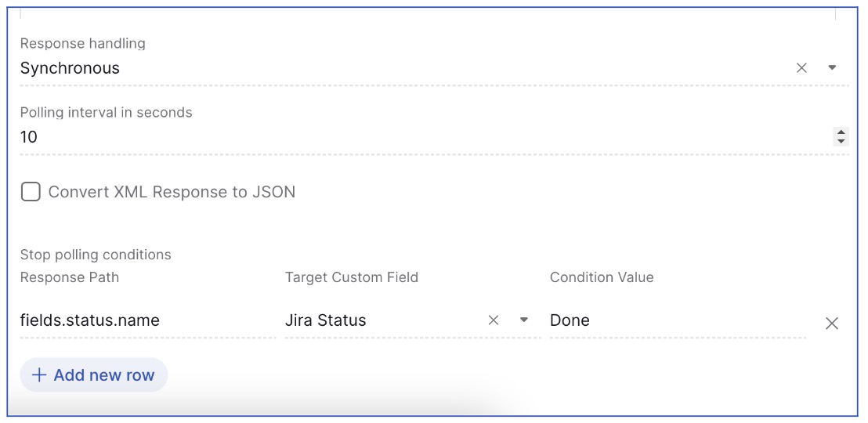Click the Convert XML Response to JSON label
Screen dimensions: 868x423
[x=172, y=192]
